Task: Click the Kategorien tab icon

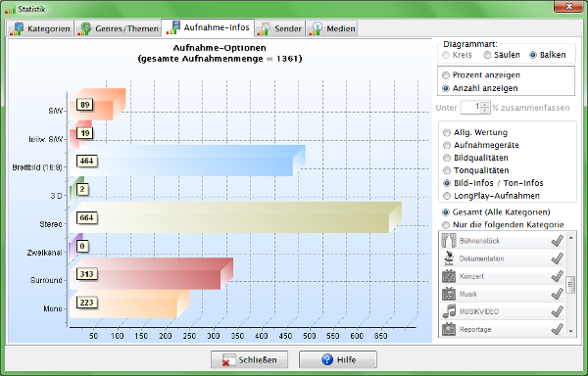Action: click(18, 28)
